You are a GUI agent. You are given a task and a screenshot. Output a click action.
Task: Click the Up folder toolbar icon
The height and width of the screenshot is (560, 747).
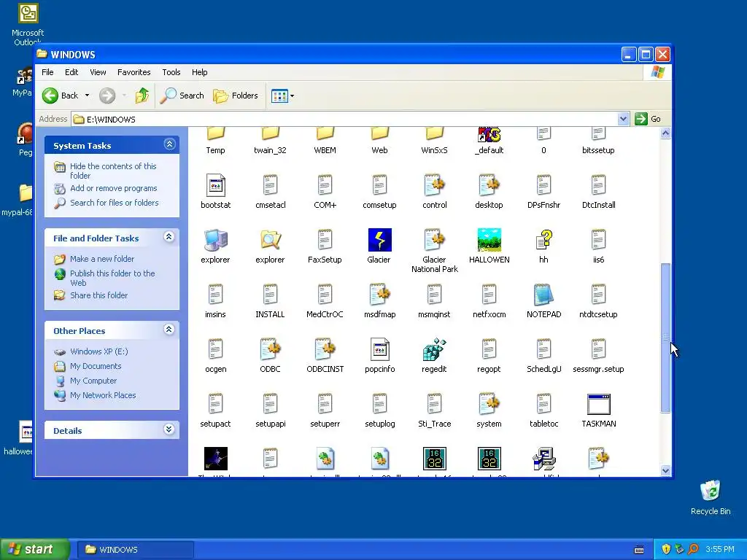[142, 96]
